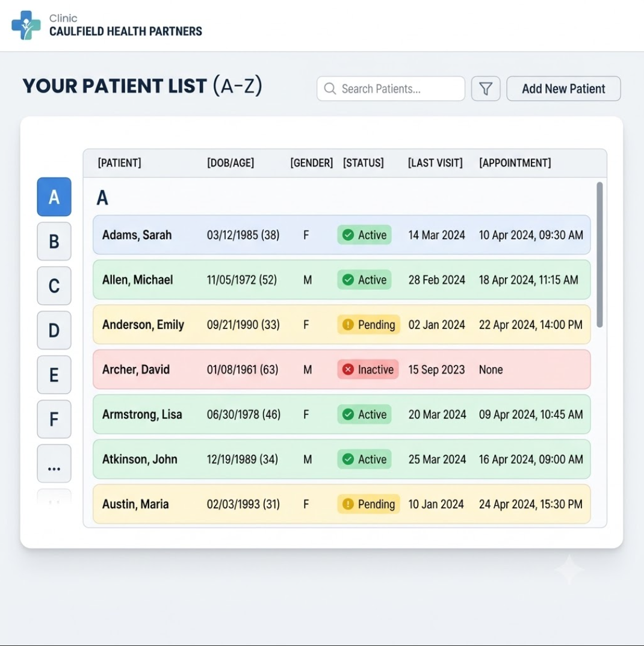Click Anderson, Emily Pending status badge
Image resolution: width=644 pixels, height=646 pixels.
point(368,325)
